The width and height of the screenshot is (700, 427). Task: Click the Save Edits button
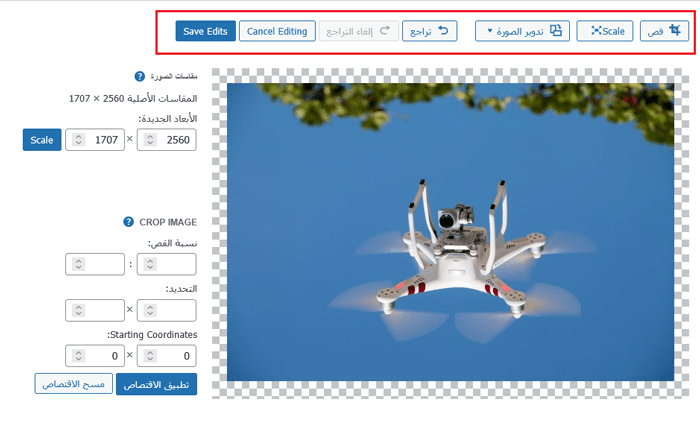click(205, 31)
